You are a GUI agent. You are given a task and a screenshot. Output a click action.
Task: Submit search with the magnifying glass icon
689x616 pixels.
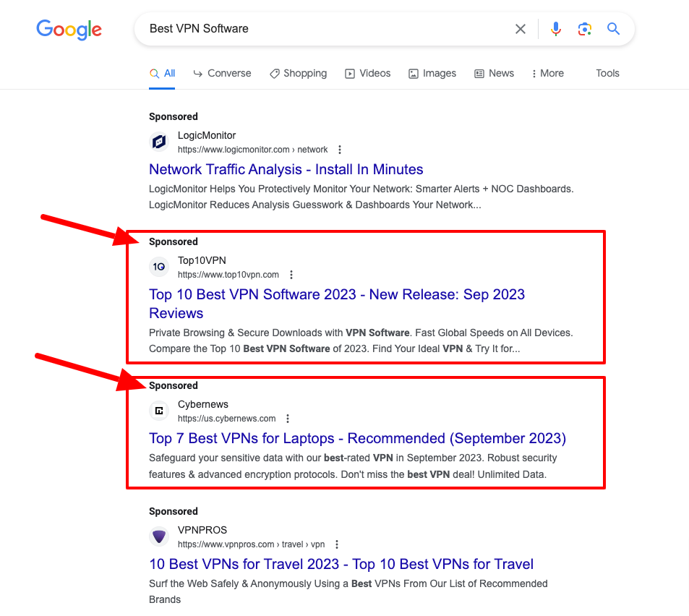[613, 29]
